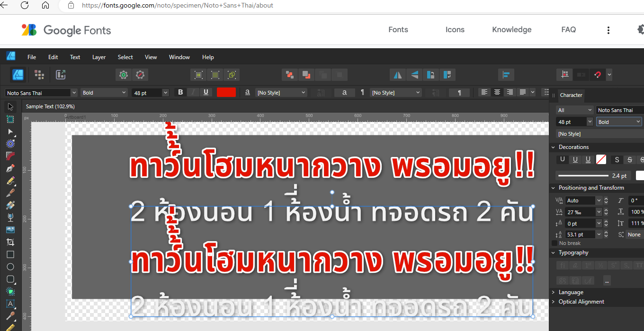Open the File menu
The width and height of the screenshot is (644, 331).
tap(32, 57)
